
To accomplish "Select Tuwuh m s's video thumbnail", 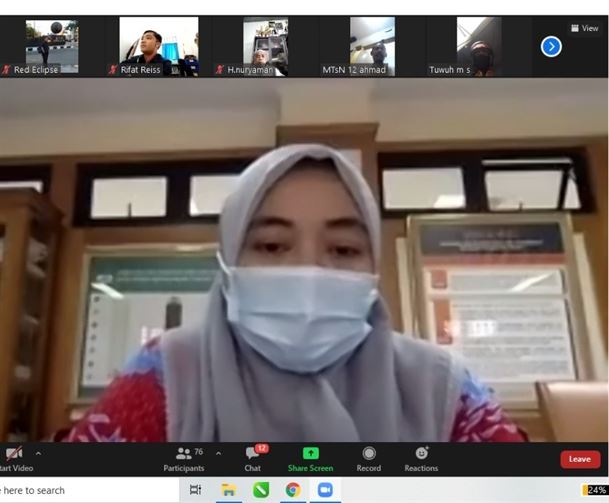I will (478, 45).
